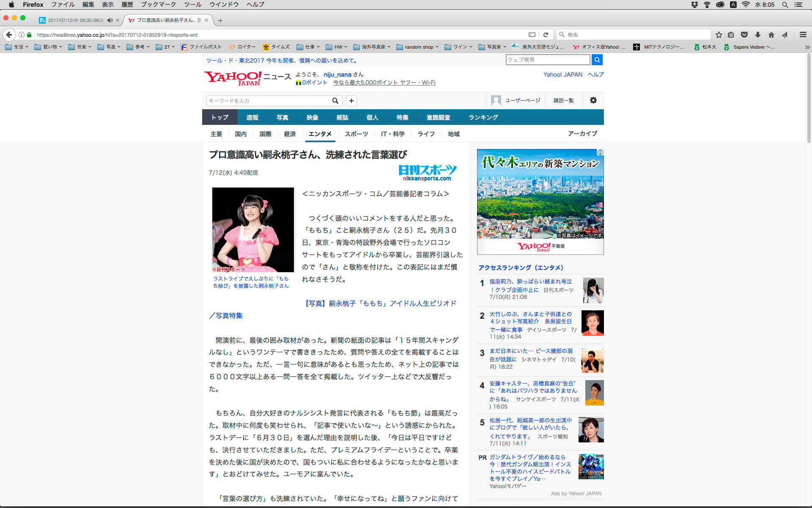Open the ランキング navigation tab
The image size is (812, 508).
[483, 117]
